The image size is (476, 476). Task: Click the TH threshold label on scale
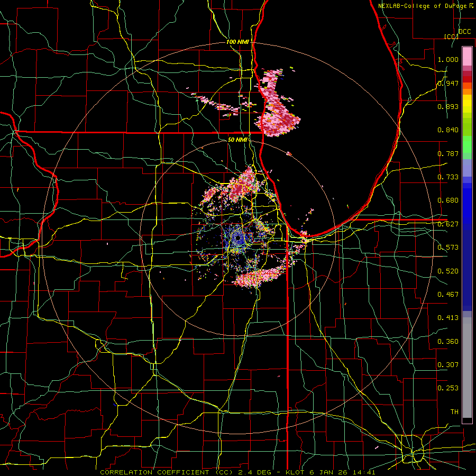coord(454,412)
